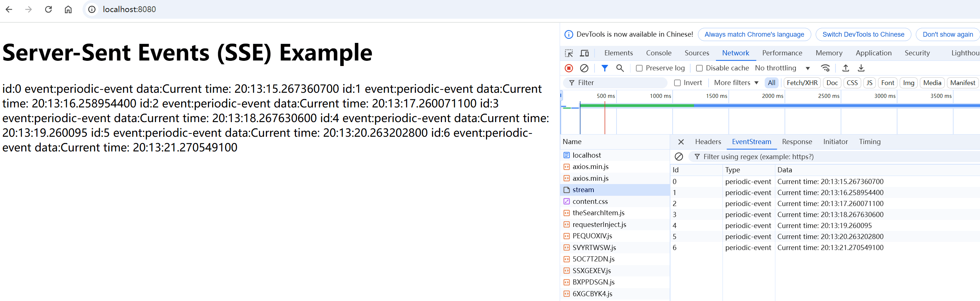Open the No throttling dropdown
Viewport: 980px width, 301px height.
point(782,68)
